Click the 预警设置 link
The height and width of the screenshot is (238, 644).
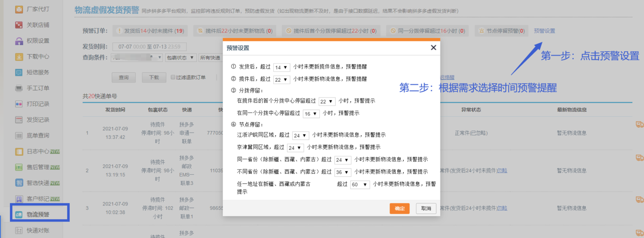click(544, 31)
